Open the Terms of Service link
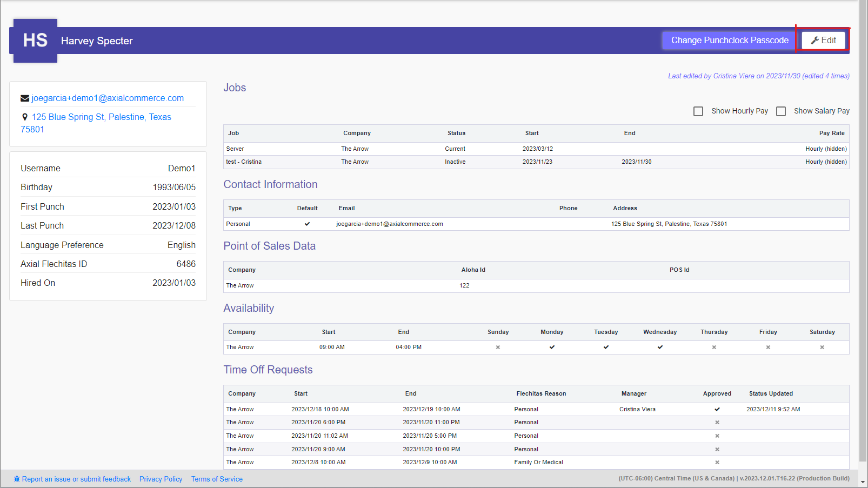The width and height of the screenshot is (868, 488). coord(217,479)
